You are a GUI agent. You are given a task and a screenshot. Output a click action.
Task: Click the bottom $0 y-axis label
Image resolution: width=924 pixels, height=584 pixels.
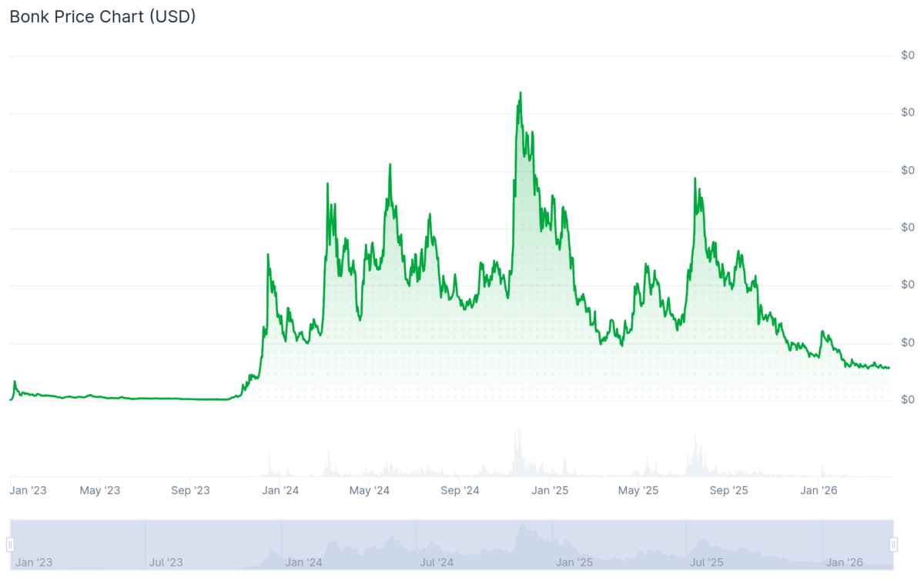908,399
